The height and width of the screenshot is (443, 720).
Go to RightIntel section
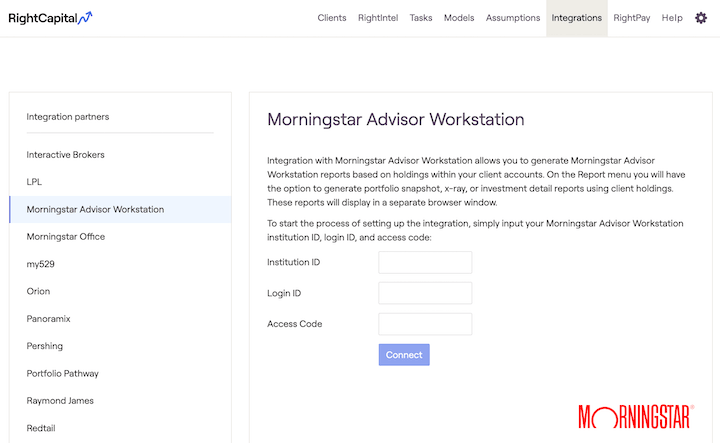[x=378, y=18]
